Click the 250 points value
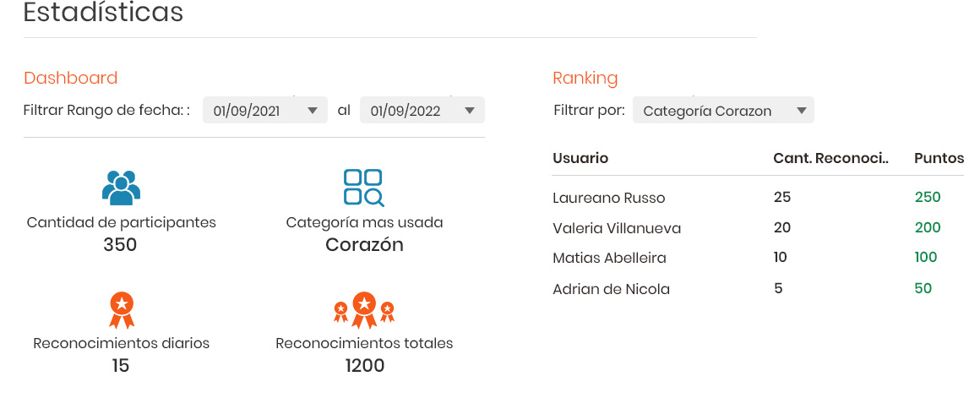Viewport: 980px width, 409px height. point(928,198)
